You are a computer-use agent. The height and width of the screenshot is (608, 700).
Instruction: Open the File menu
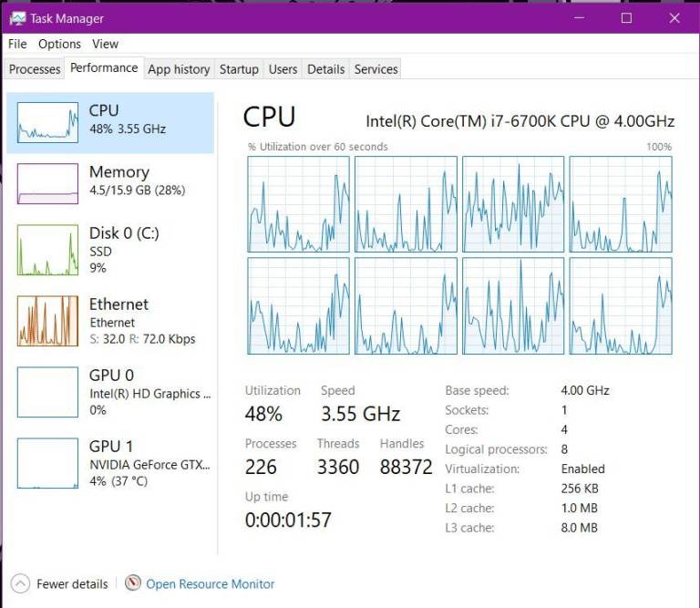click(17, 44)
